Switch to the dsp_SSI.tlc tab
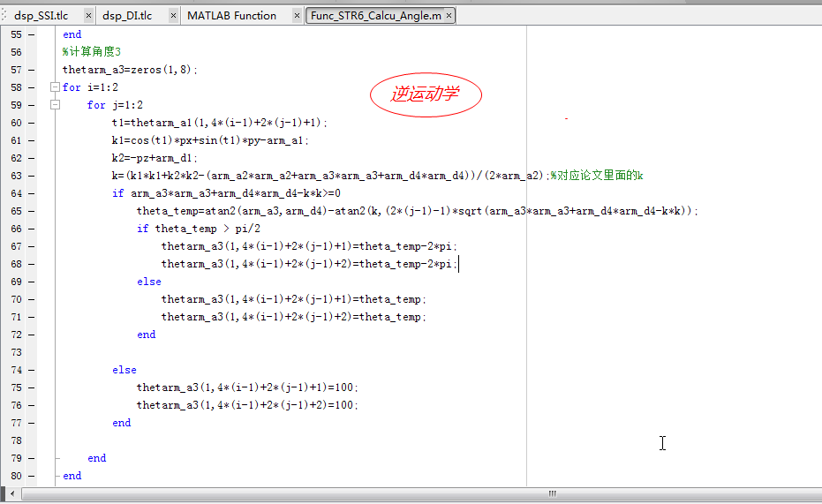Viewport: 822px width, 504px height. click(41, 16)
